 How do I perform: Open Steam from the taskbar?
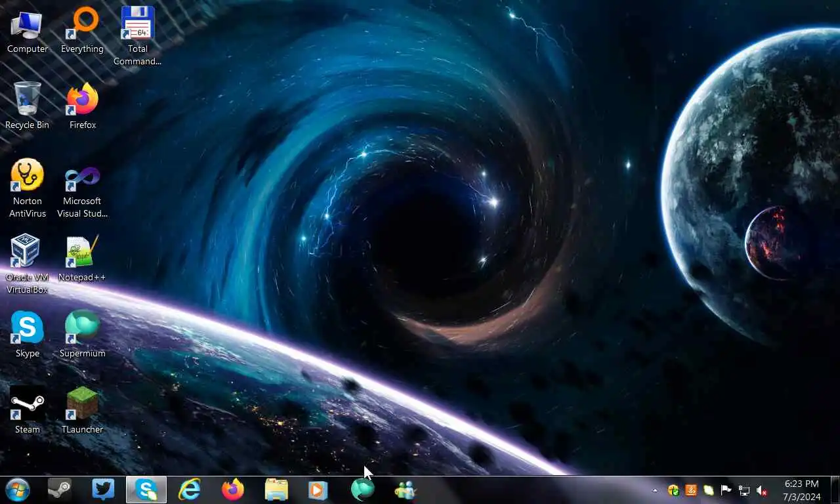pyautogui.click(x=60, y=490)
